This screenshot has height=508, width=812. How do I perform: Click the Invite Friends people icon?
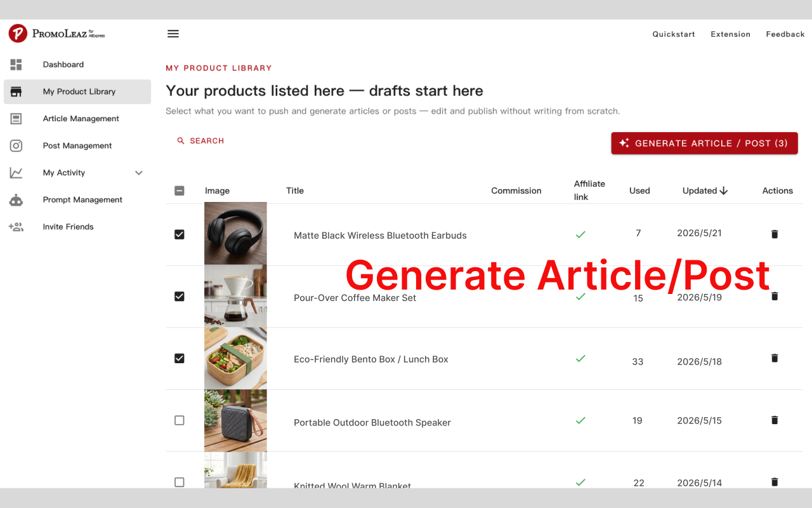16,227
